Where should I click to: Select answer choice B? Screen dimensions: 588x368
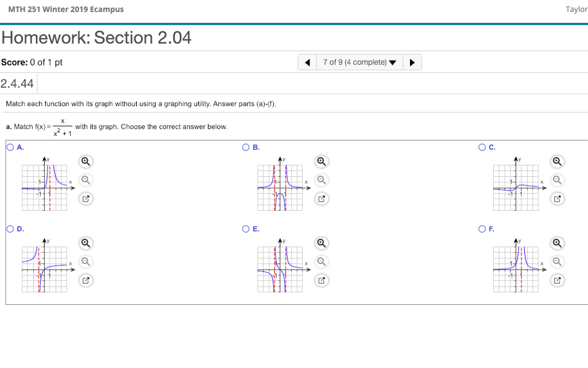pos(245,147)
